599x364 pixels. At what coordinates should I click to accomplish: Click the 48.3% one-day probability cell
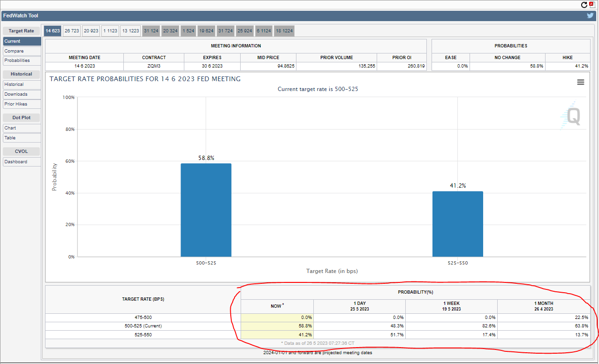coord(359,326)
